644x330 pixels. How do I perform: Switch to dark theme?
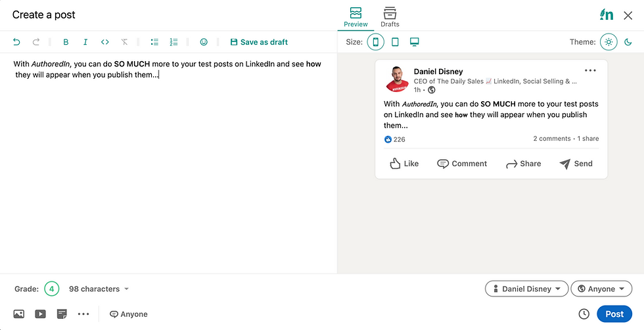[628, 42]
